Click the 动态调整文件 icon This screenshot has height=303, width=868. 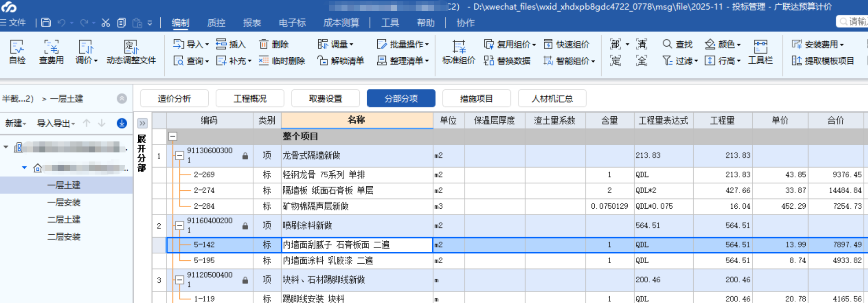coord(131,52)
